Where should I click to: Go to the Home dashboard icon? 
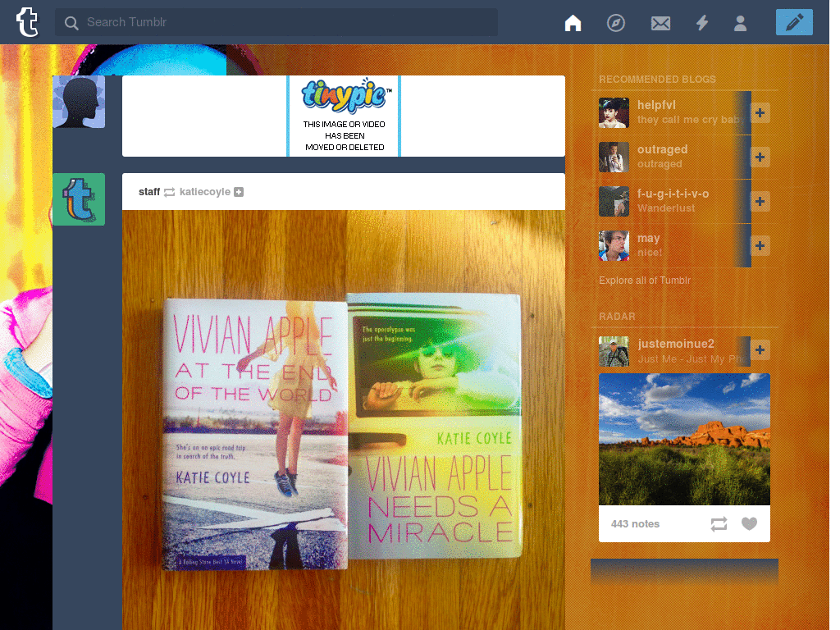coord(573,22)
